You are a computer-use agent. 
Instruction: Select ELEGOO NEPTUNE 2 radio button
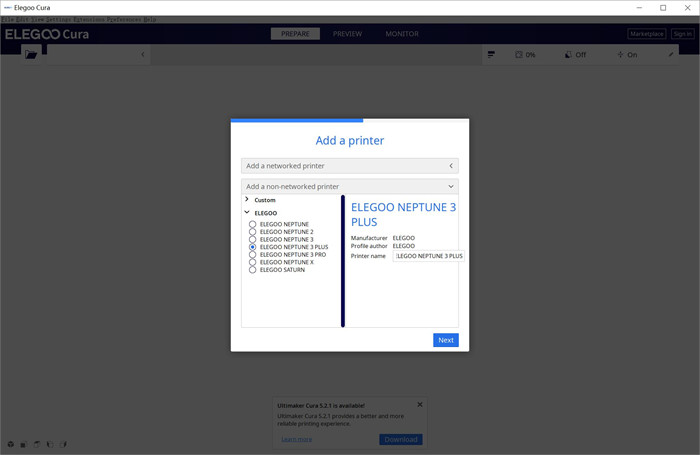pos(253,232)
